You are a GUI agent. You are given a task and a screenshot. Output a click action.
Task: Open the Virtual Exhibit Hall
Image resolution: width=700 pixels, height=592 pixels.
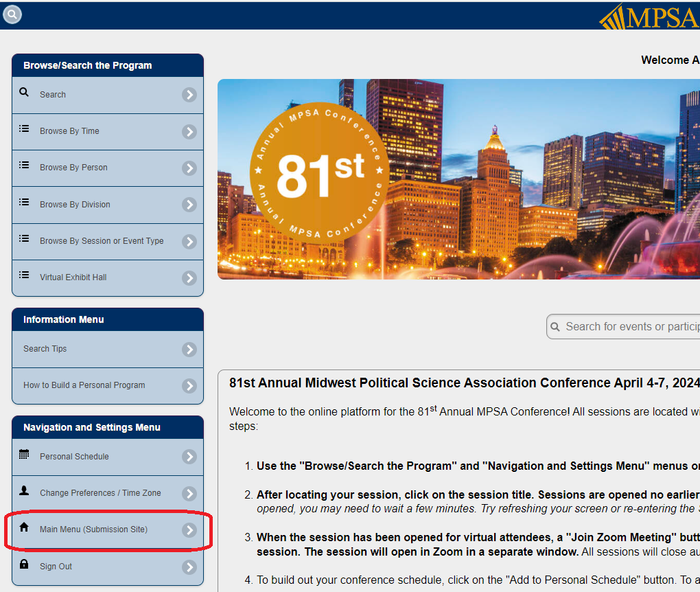click(x=108, y=278)
